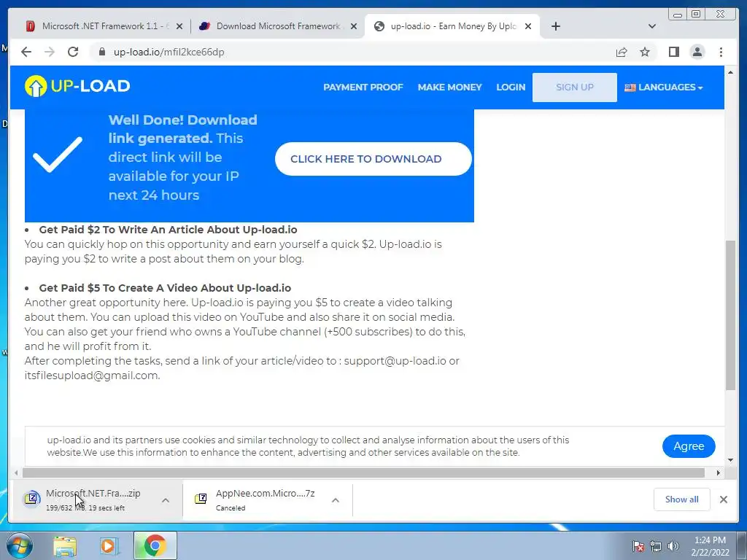The image size is (747, 560).
Task: Close the Microsoft .NET Framework 1.1 tab
Action: 179,27
